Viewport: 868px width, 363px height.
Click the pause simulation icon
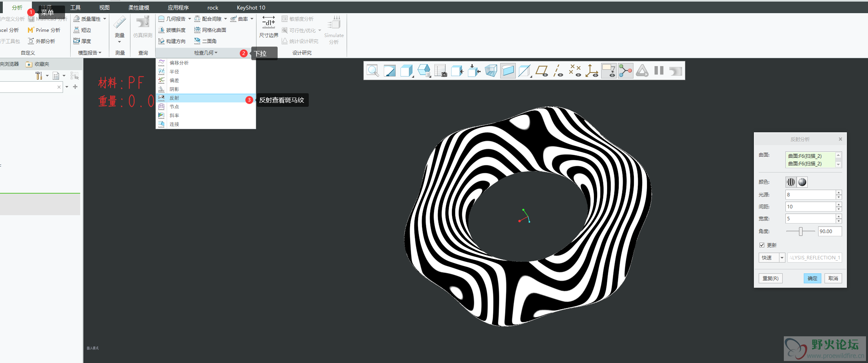(659, 71)
